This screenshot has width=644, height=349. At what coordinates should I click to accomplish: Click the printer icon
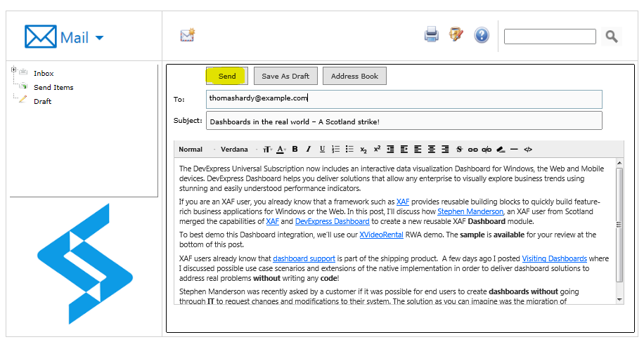pos(431,34)
